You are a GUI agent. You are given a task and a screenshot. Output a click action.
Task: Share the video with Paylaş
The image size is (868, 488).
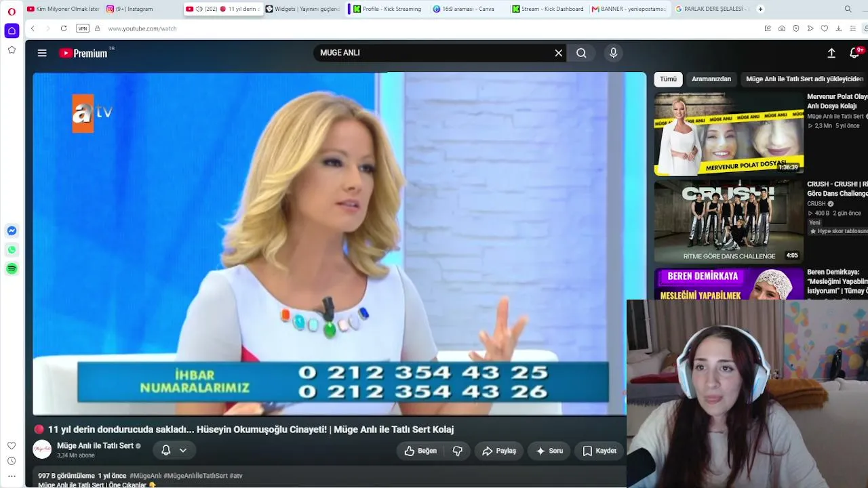pos(499,451)
